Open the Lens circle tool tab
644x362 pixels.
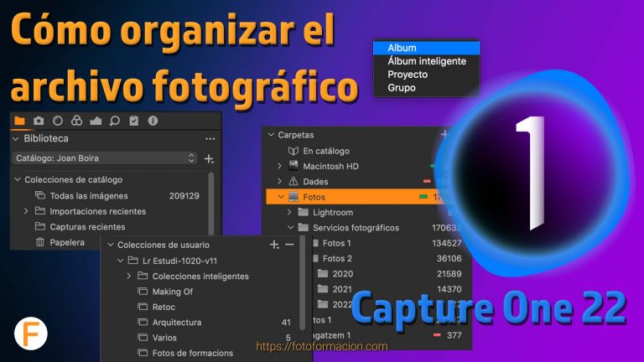point(58,121)
